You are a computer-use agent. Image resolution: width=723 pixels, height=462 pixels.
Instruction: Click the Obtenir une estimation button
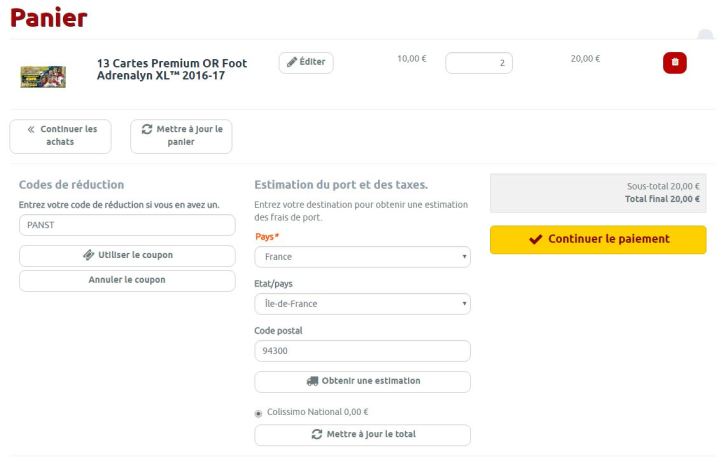[x=362, y=381]
